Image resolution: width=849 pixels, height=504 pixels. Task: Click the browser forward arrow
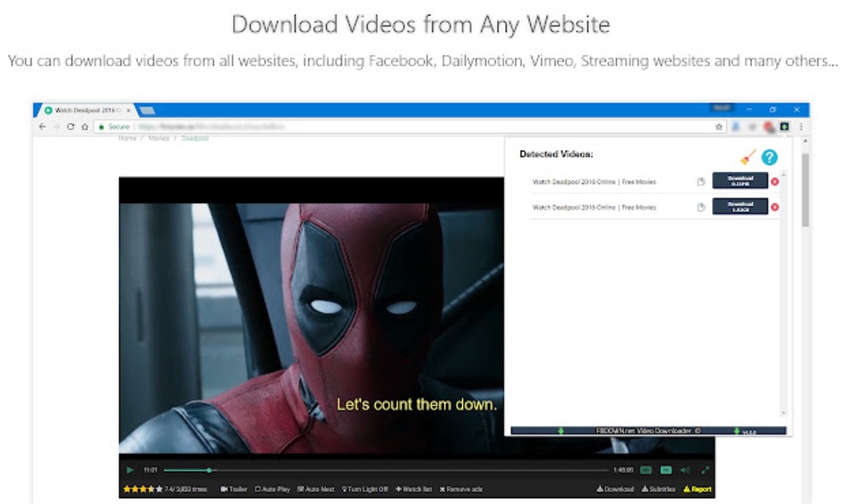[56, 126]
